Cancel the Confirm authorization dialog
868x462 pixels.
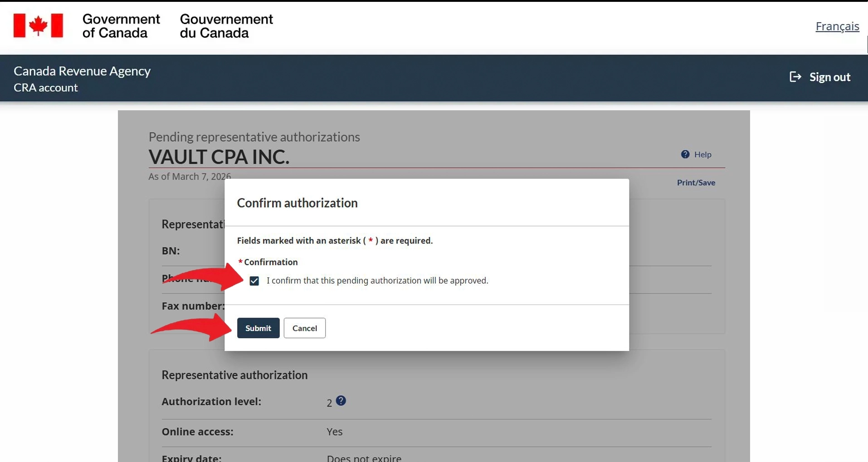(304, 328)
